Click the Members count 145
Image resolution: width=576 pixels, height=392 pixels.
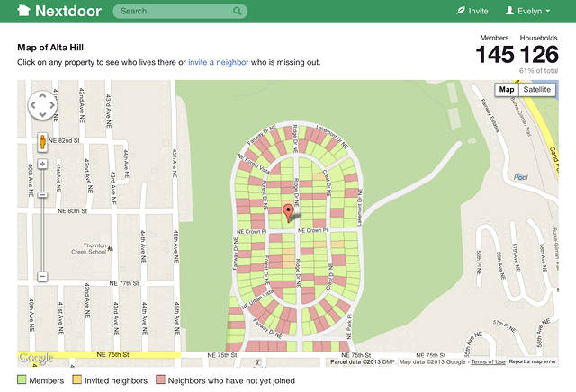pyautogui.click(x=495, y=55)
